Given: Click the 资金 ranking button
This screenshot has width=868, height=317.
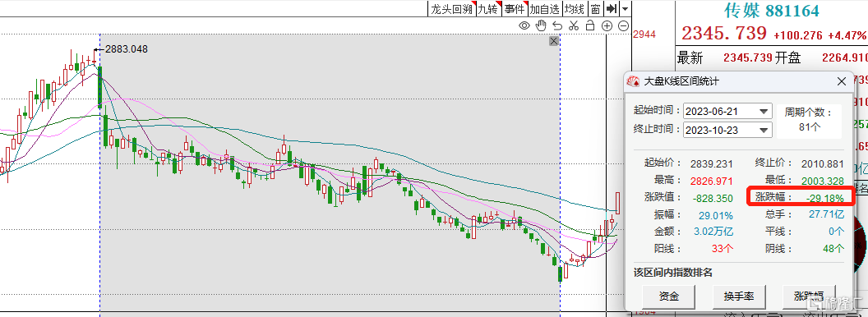Looking at the screenshot, I should (x=669, y=296).
